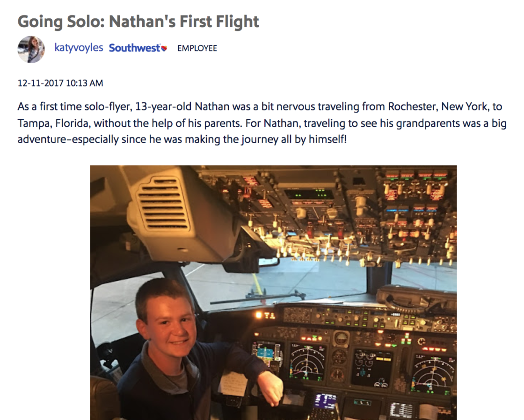Image resolution: width=524 pixels, height=420 pixels.
Task: Click the 12-11-2017 10:13 AM timestamp
Action: [60, 83]
